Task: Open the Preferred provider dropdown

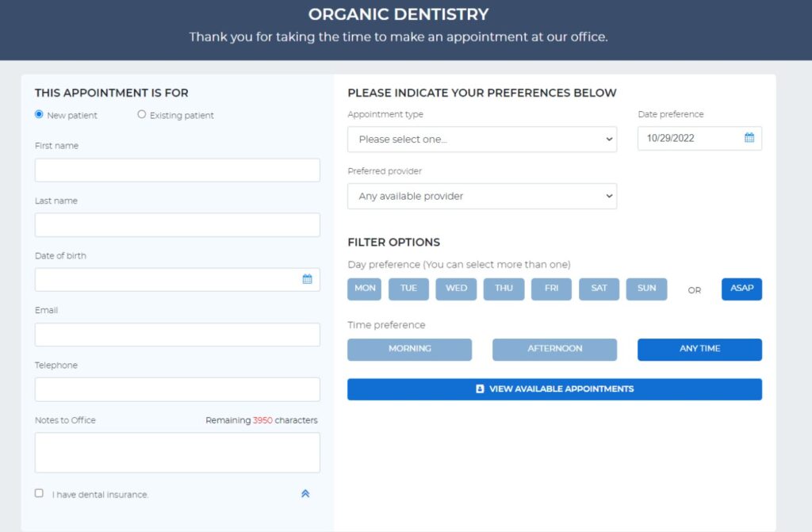Action: coord(481,196)
